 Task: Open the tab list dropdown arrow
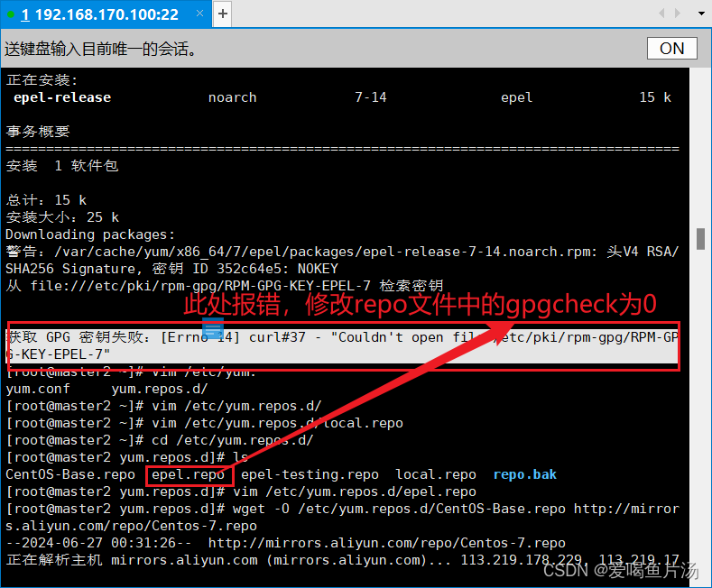[x=701, y=14]
